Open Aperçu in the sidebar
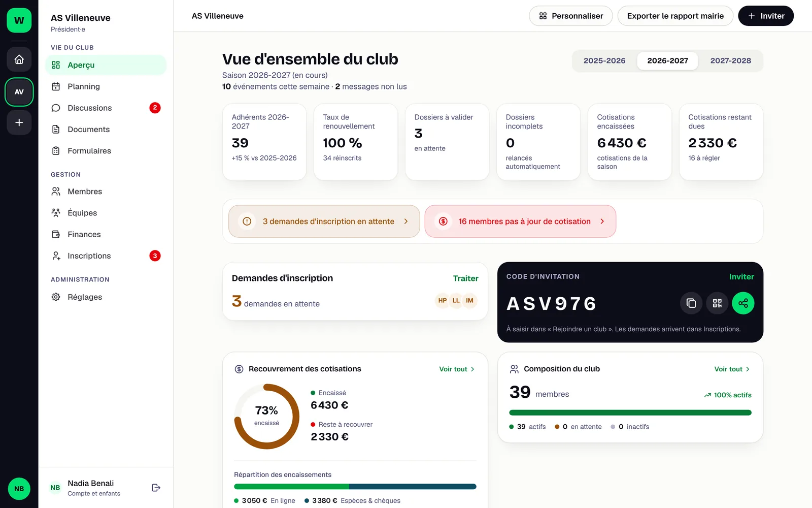 (106, 65)
